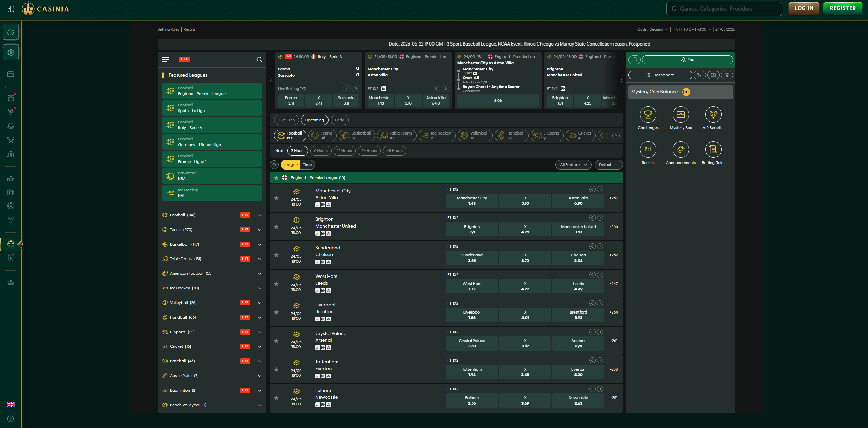Select the Tennis 36 sport filter
868x428 pixels.
(x=322, y=136)
